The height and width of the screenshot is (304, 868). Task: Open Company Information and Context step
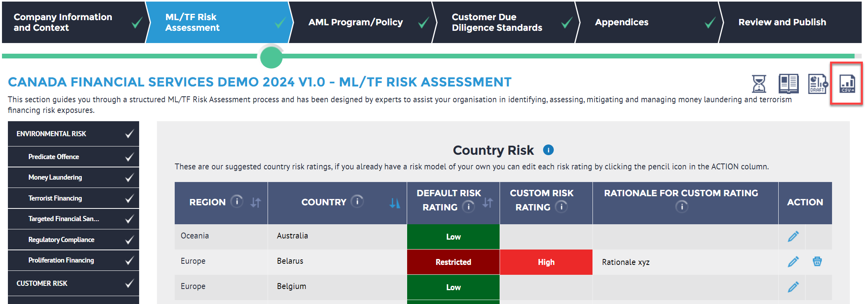click(x=74, y=22)
